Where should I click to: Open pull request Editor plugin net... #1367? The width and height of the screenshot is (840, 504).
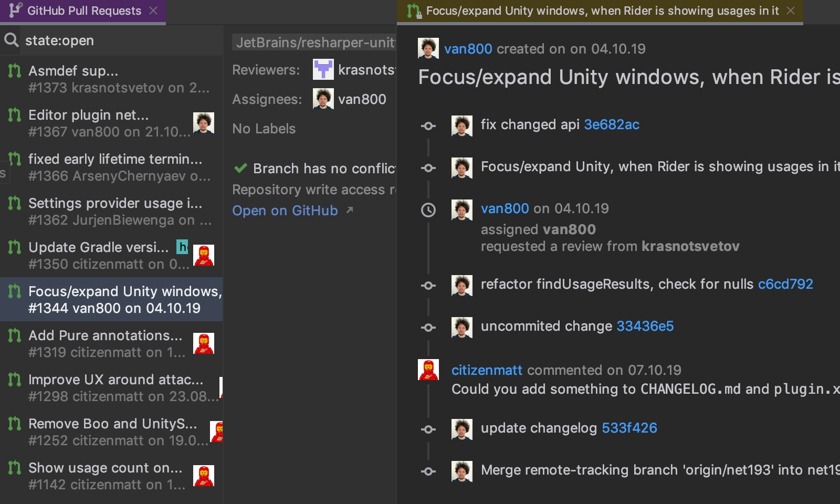[111, 123]
